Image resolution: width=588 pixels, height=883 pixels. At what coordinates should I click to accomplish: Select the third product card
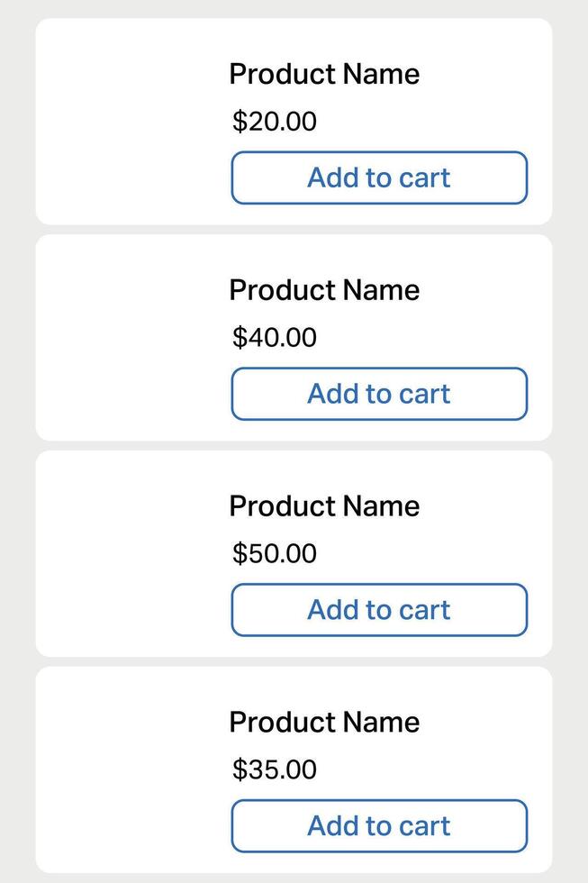(294, 554)
